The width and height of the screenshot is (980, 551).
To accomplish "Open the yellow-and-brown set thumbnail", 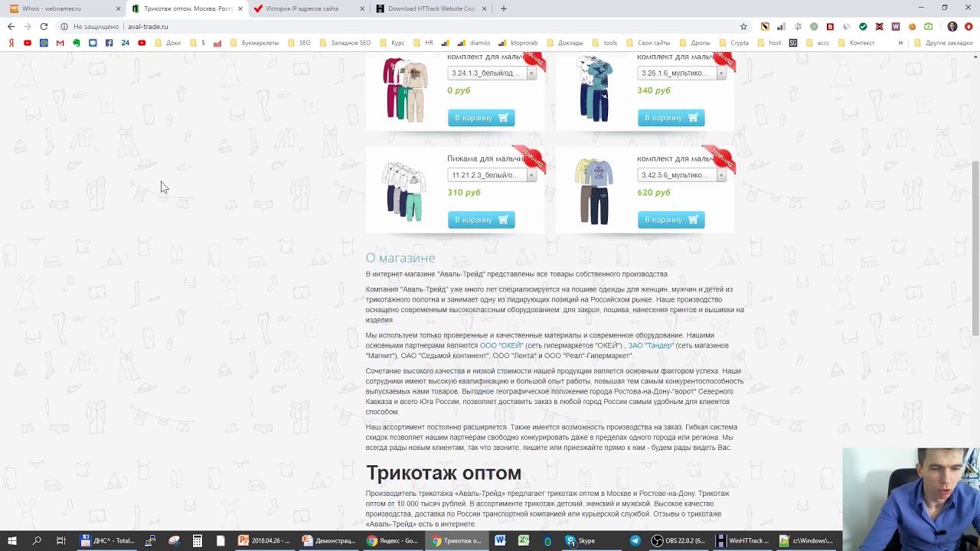I will pos(594,191).
